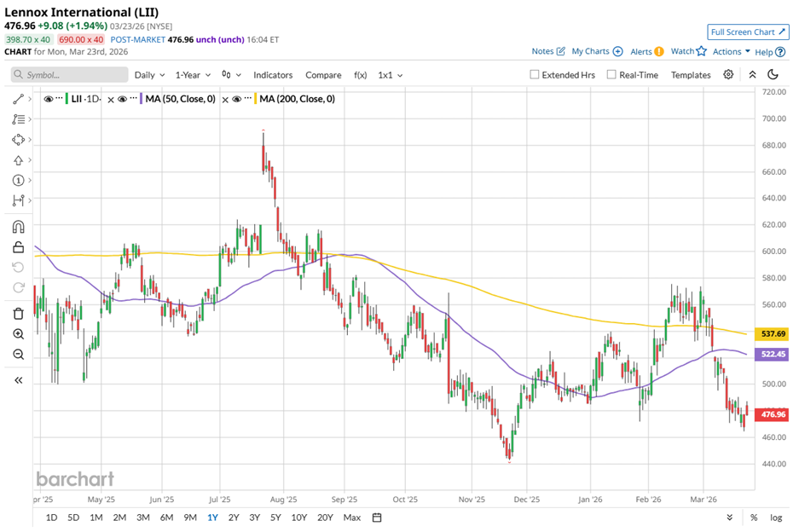Click the lock drawings padlock icon
The height and width of the screenshot is (532, 799).
point(18,247)
